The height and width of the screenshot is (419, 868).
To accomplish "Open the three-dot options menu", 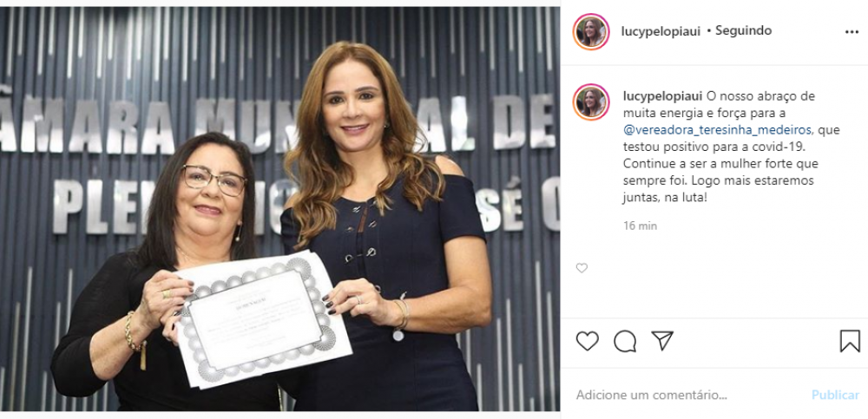I will (x=852, y=32).
